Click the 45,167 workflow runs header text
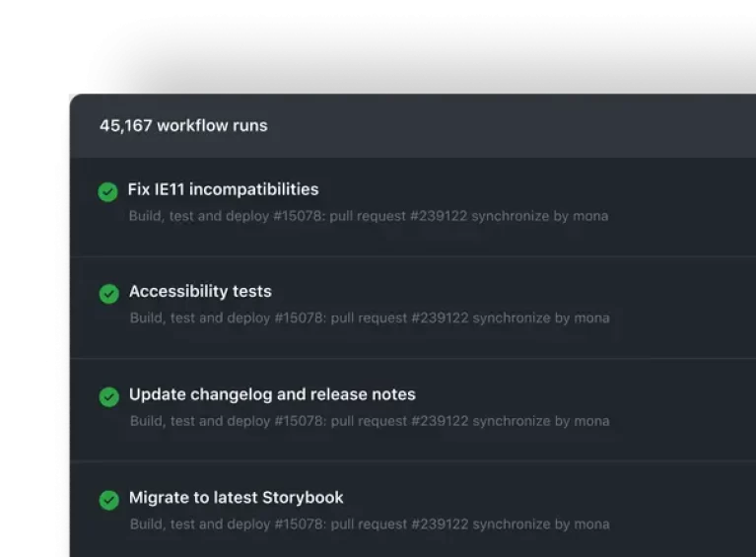 pos(183,125)
